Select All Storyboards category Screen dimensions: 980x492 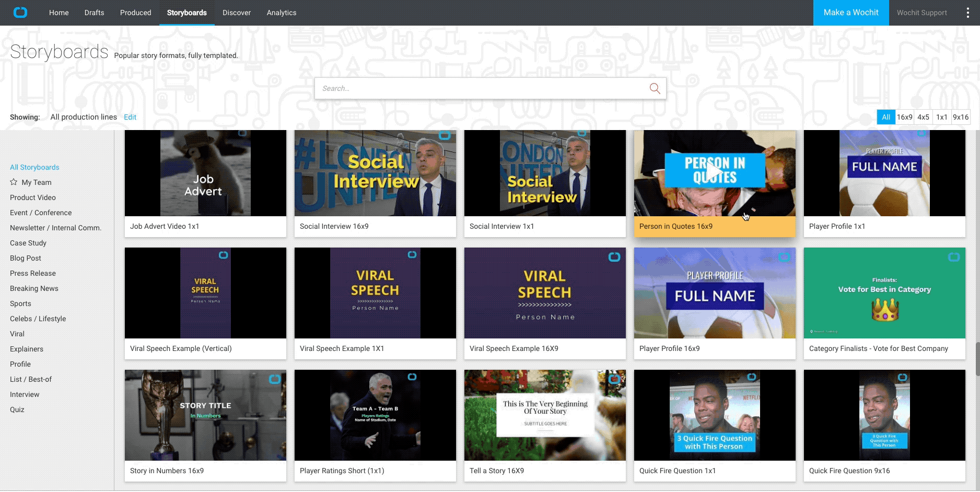[34, 167]
